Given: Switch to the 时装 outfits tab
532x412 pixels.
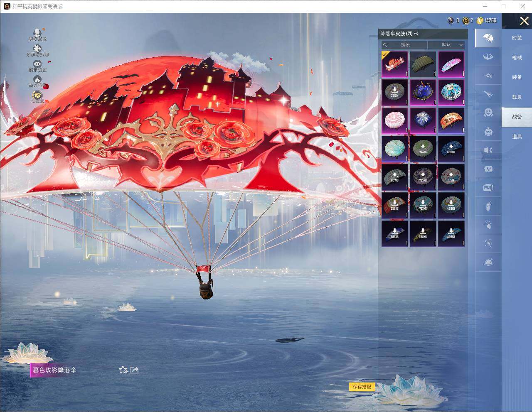Looking at the screenshot, I should coord(516,38).
